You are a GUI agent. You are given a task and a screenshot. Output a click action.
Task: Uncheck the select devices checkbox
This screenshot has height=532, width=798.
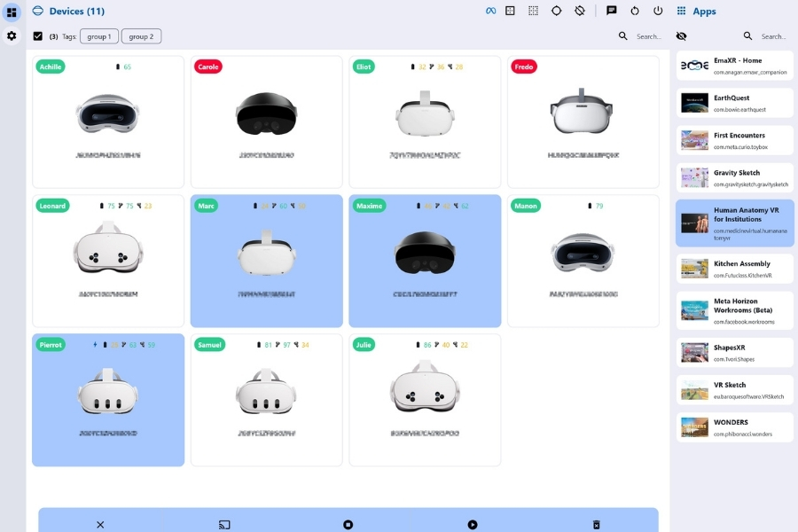pyautogui.click(x=37, y=36)
